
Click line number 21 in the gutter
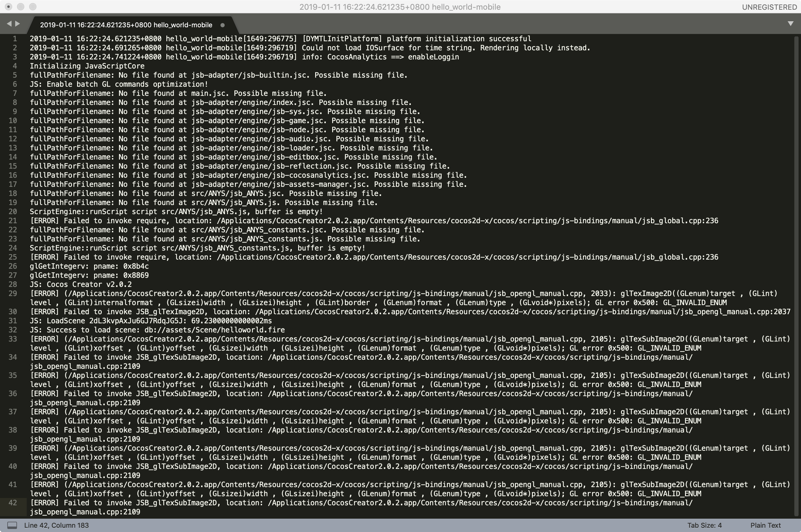tap(13, 221)
